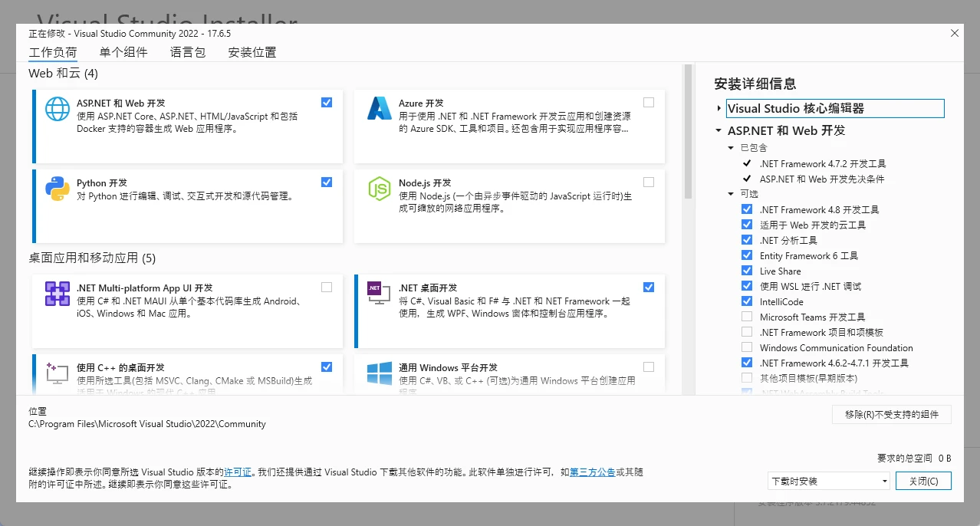The width and height of the screenshot is (980, 526).
Task: Enable the Node.js 开发 workload checkbox
Action: (649, 182)
